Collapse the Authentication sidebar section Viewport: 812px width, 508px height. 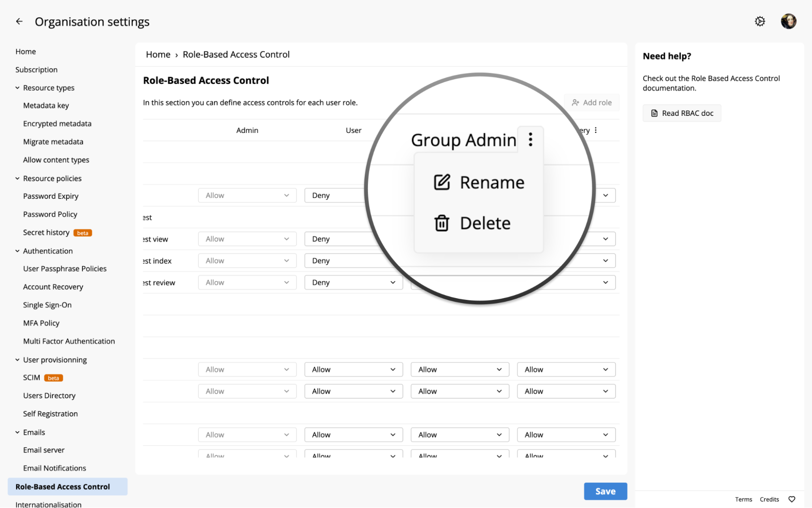coord(17,251)
